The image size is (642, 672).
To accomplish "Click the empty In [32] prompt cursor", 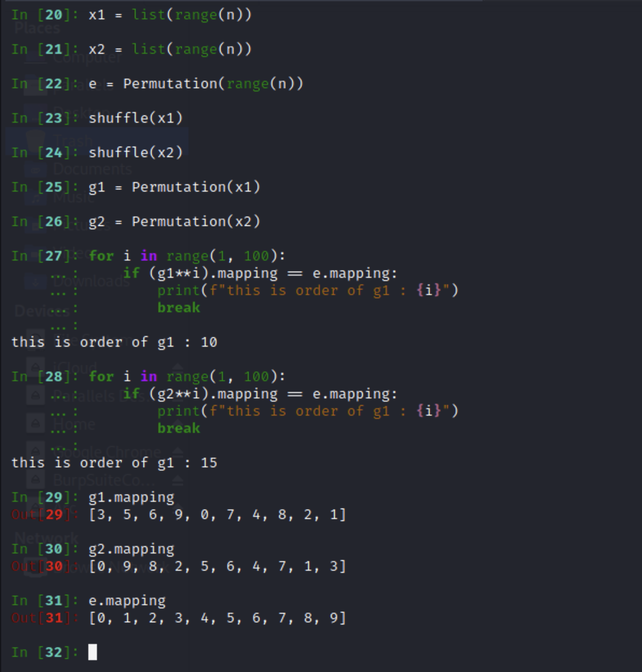I will coord(93,652).
